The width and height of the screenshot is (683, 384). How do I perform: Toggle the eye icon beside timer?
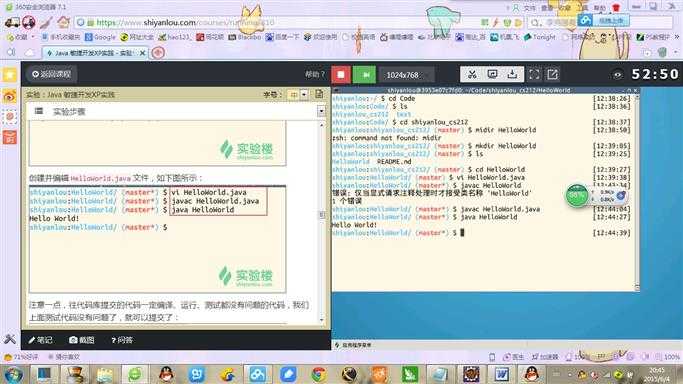pos(617,75)
